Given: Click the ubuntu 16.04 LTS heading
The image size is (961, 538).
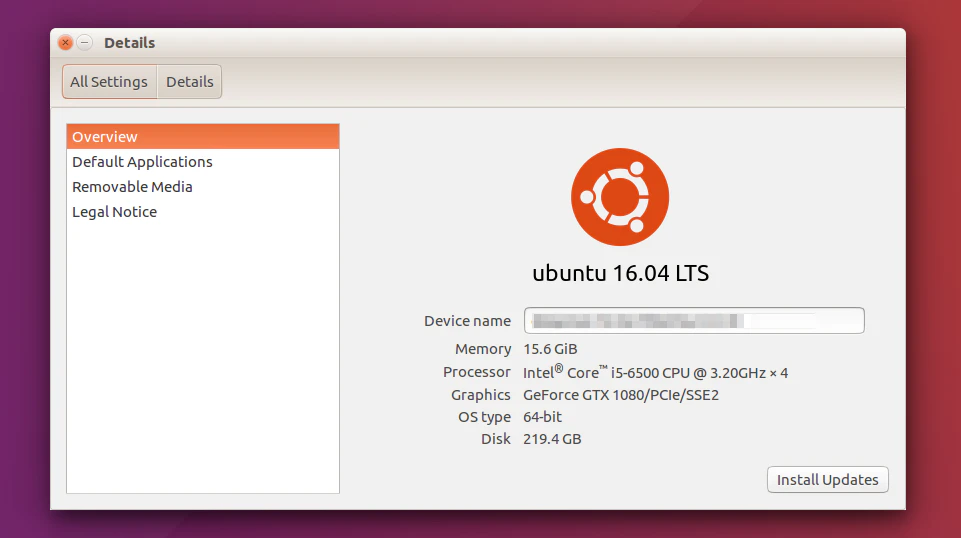Looking at the screenshot, I should 620,273.
